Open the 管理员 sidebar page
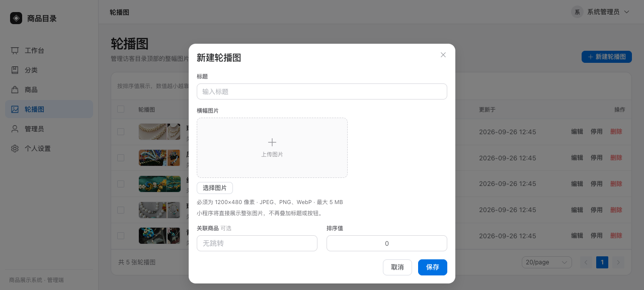 (x=49, y=129)
